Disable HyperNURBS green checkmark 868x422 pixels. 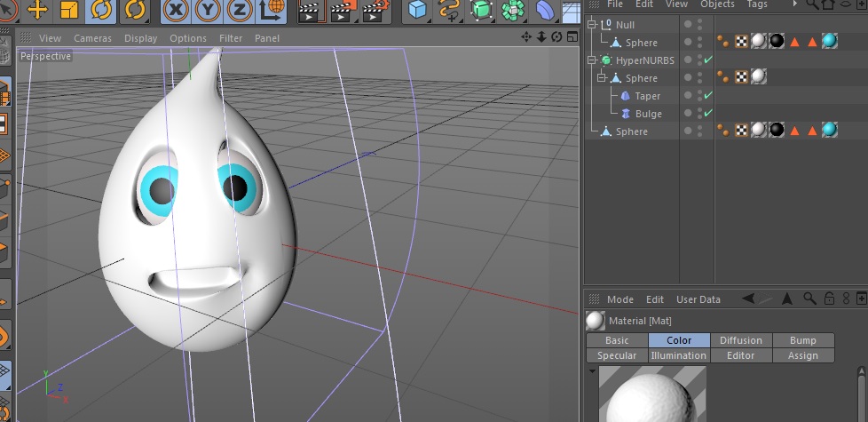pyautogui.click(x=708, y=60)
